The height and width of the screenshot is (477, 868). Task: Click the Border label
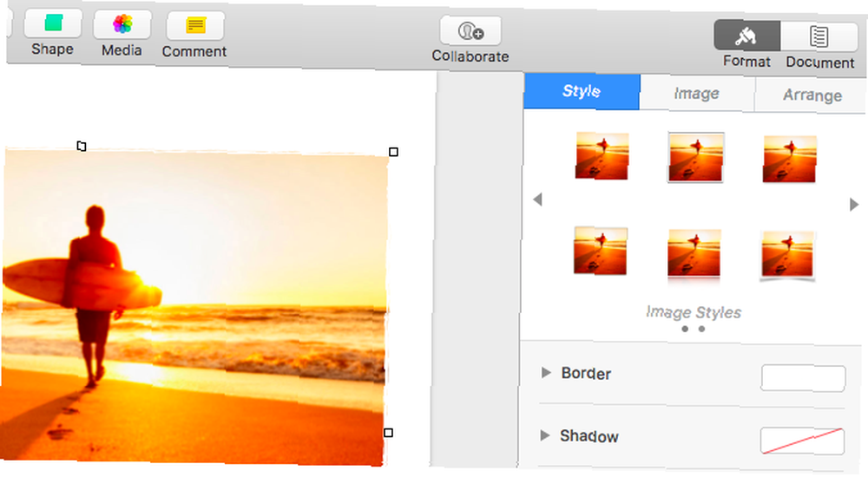pyautogui.click(x=586, y=374)
